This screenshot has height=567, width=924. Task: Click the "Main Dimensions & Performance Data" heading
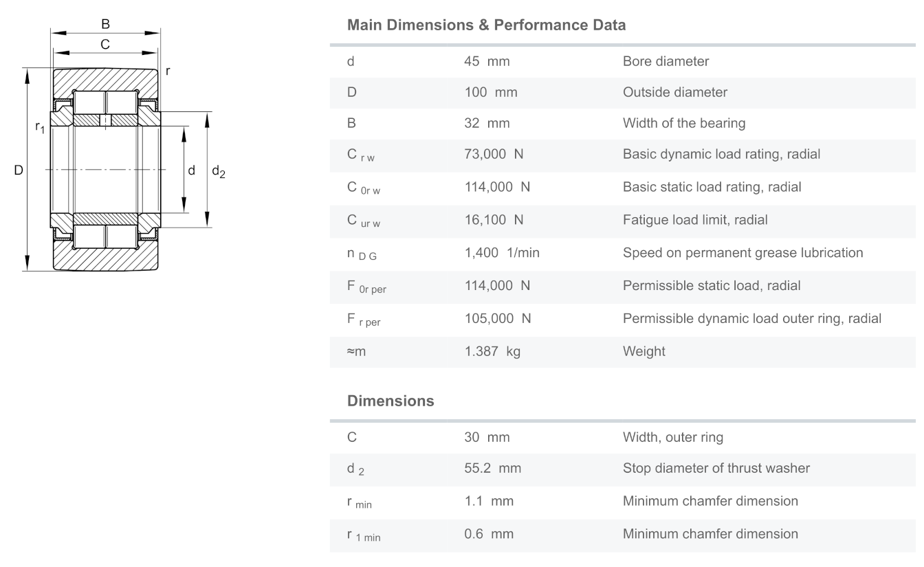[x=486, y=25]
